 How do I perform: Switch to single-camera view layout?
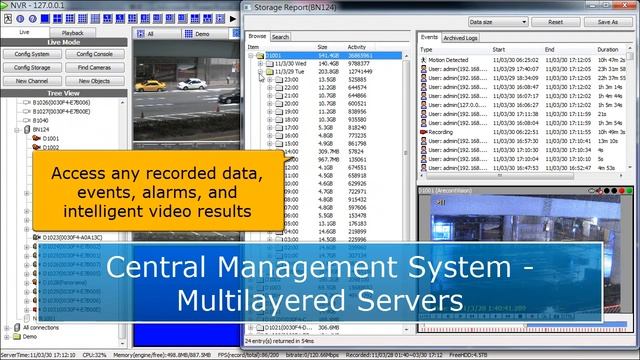click(45, 18)
